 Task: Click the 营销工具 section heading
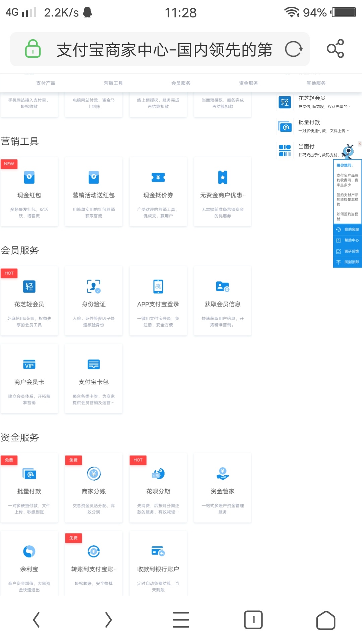point(20,141)
